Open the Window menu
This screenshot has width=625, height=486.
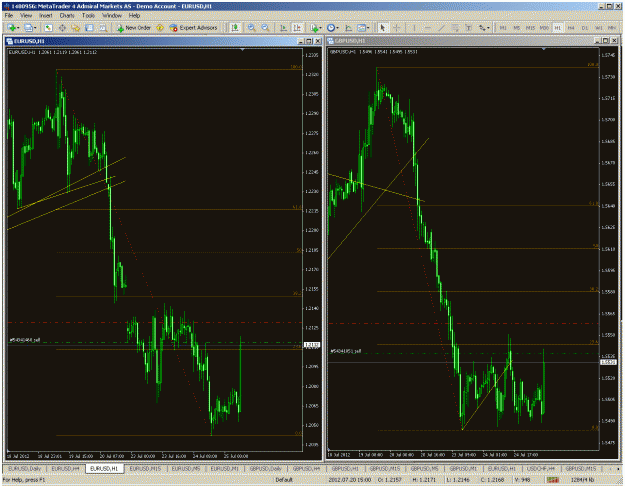[112, 16]
